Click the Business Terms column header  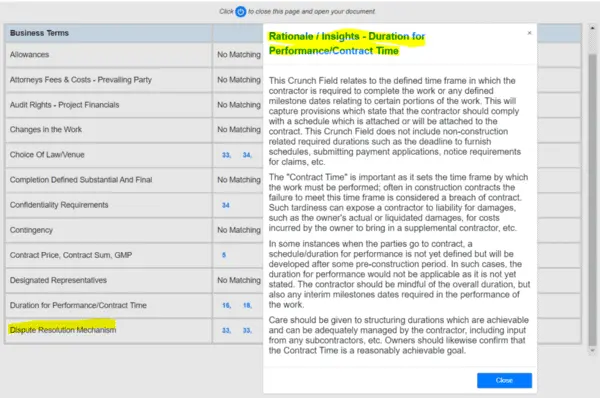pos(39,33)
